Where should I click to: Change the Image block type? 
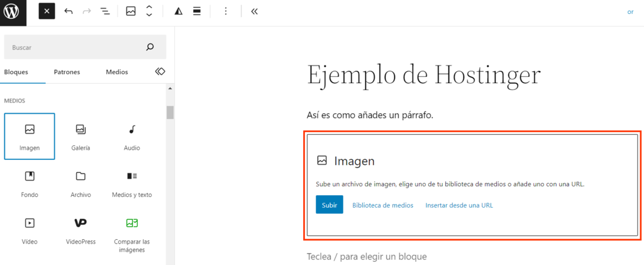pos(131,11)
